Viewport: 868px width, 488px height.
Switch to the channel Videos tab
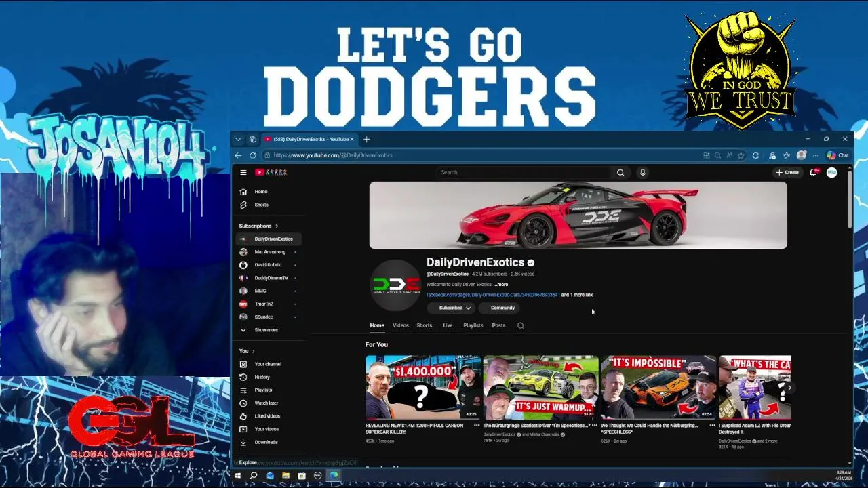401,325
